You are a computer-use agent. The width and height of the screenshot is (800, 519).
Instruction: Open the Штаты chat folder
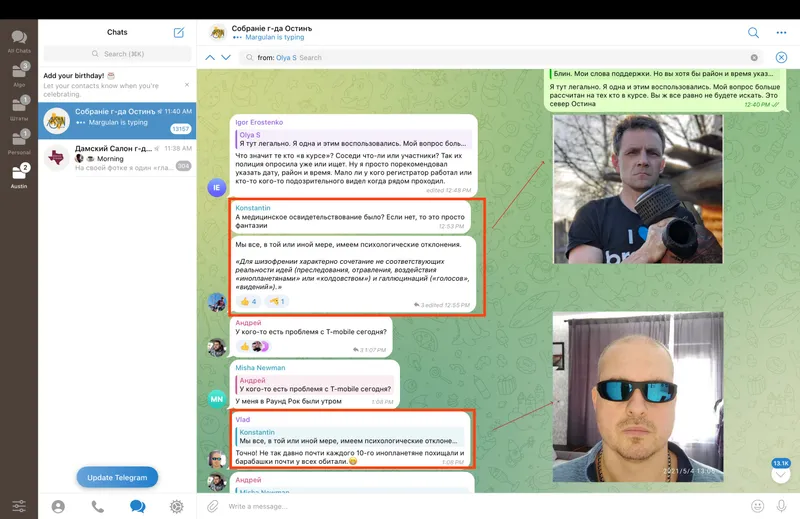[x=19, y=108]
